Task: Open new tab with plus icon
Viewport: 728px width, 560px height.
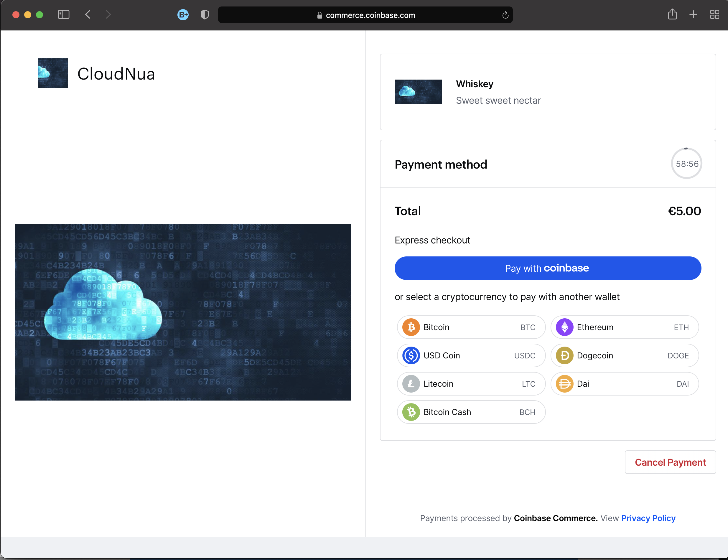Action: coord(693,15)
